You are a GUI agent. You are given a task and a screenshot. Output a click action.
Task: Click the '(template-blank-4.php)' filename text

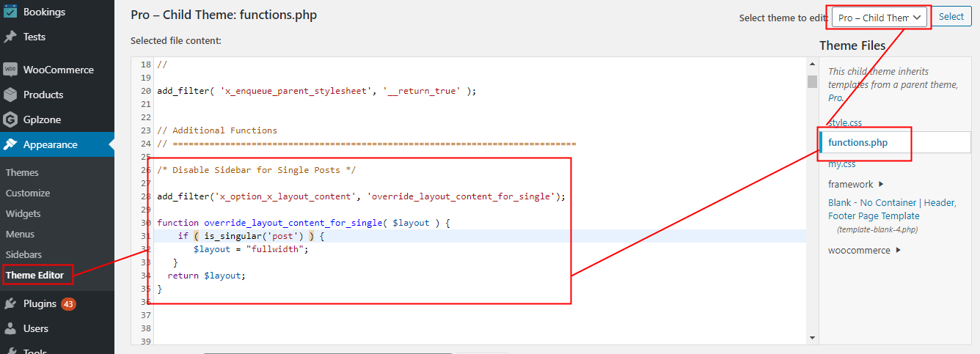pos(877,229)
